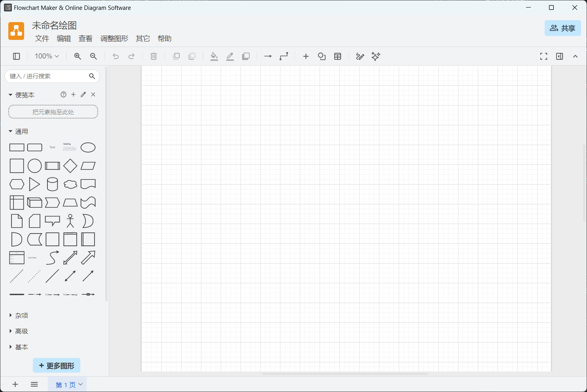The image size is (587, 392).
Task: Open the 100% zoom level dropdown
Action: (47, 57)
